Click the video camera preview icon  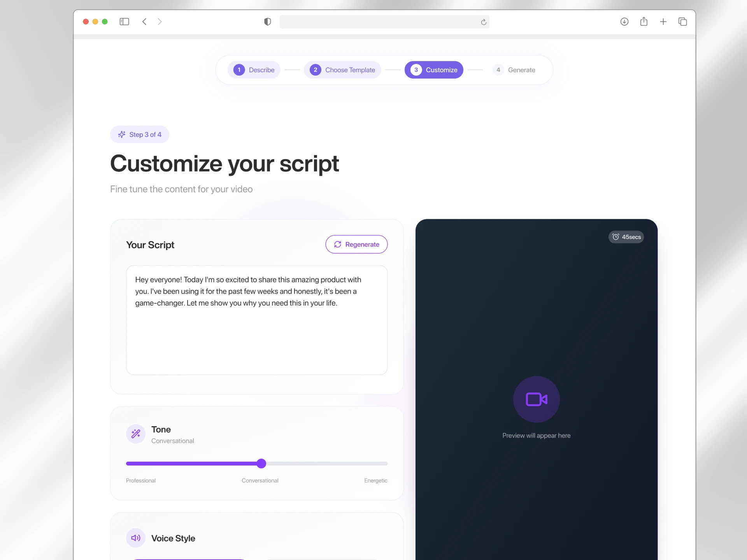point(537,399)
